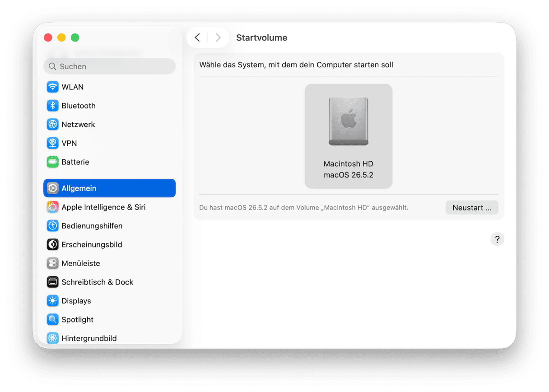The width and height of the screenshot is (549, 392).
Task: Open Spotlight label in sidebar
Action: tap(78, 319)
